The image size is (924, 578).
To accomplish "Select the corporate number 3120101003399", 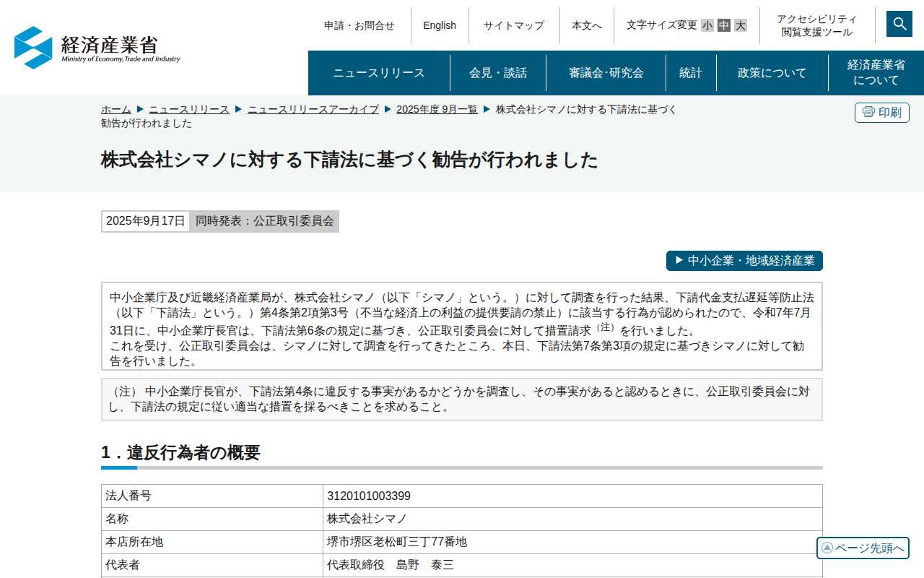I will [369, 496].
